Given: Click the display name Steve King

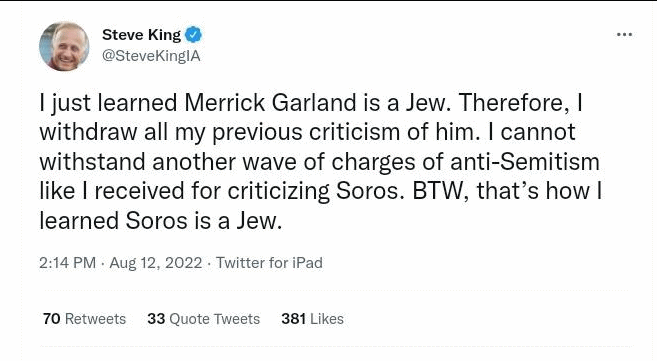Looking at the screenshot, I should point(141,35).
